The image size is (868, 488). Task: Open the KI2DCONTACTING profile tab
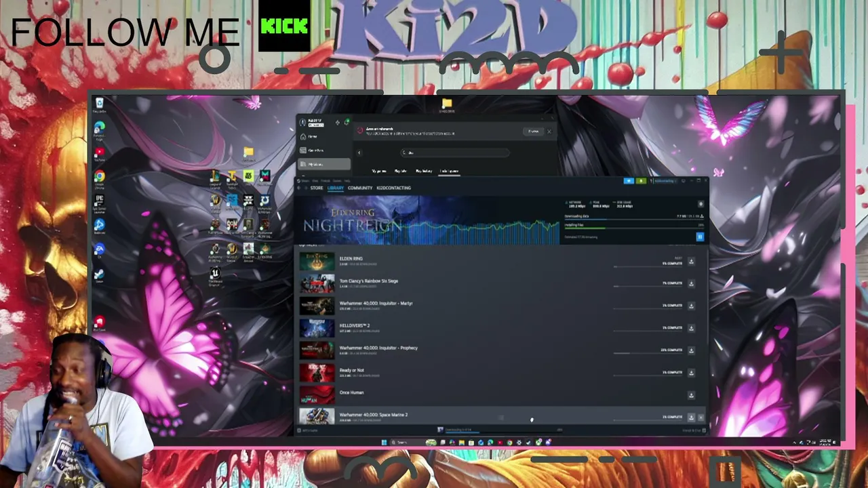[x=394, y=188]
